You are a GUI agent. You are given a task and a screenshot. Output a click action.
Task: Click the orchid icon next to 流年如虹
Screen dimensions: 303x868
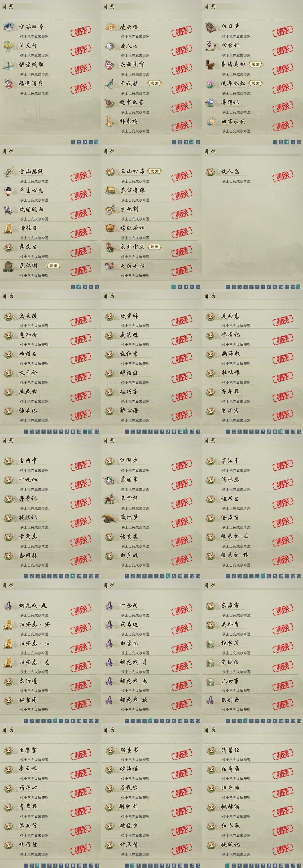pyautogui.click(x=211, y=84)
